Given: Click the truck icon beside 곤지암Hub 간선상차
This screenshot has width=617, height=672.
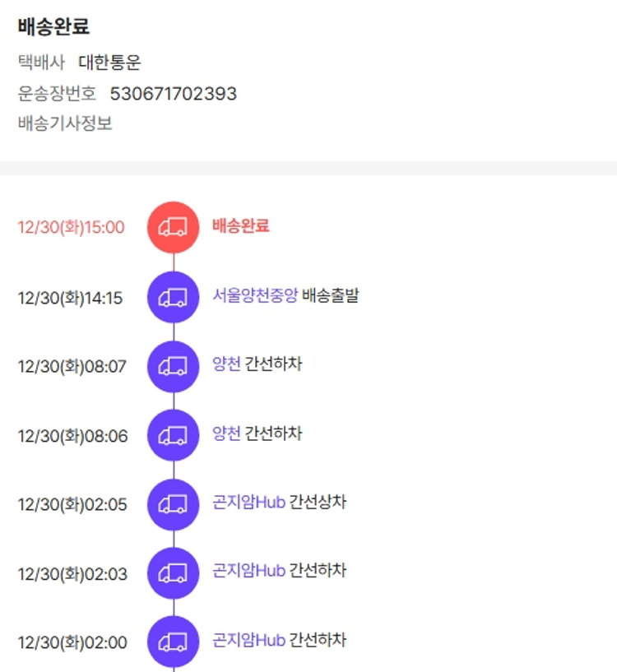Looking at the screenshot, I should coord(173,504).
